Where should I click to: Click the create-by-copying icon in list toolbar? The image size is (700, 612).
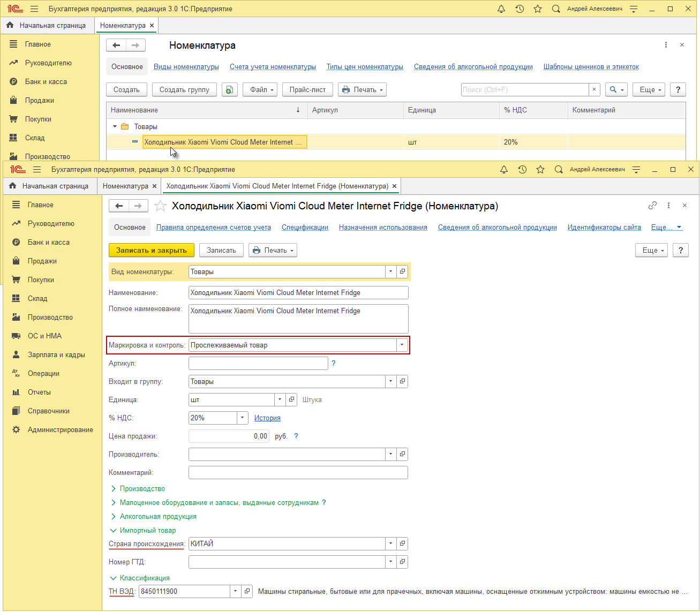[x=230, y=90]
